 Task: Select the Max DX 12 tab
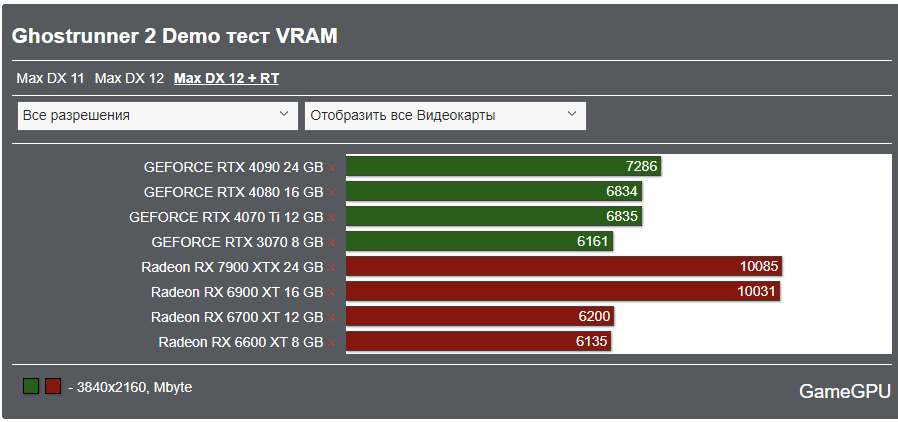coord(129,78)
